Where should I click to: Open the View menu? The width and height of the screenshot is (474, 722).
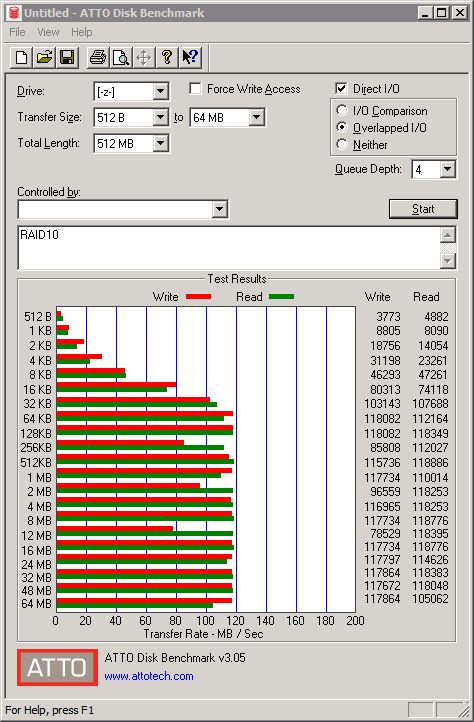tap(48, 32)
